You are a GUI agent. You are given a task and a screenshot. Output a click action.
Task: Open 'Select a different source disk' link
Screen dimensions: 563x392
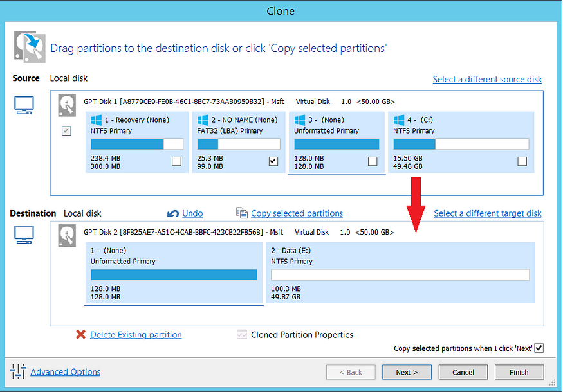pos(487,79)
